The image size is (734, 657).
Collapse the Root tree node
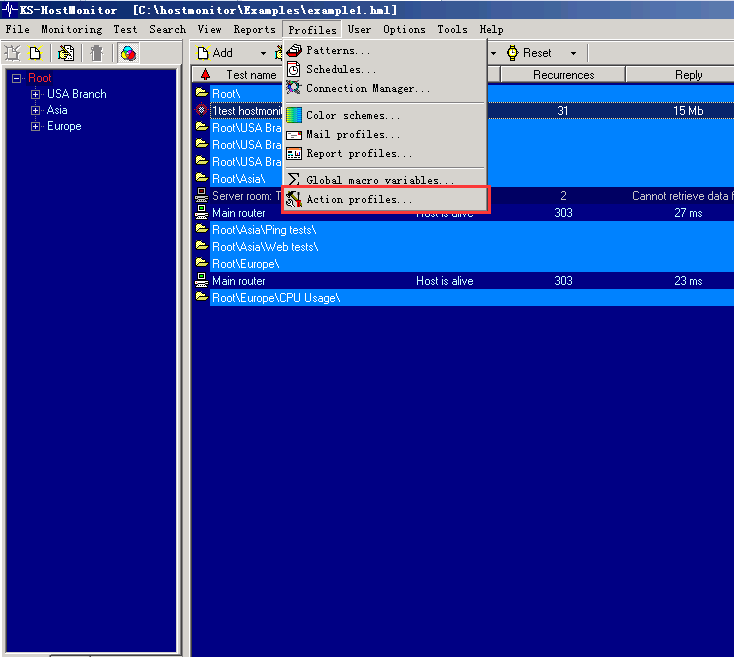click(x=17, y=78)
